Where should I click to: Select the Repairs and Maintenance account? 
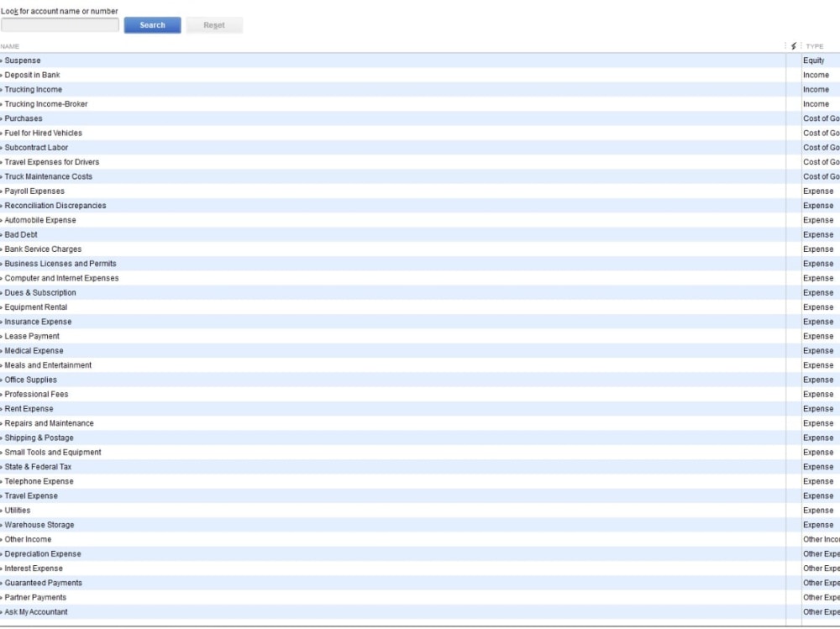[50, 423]
